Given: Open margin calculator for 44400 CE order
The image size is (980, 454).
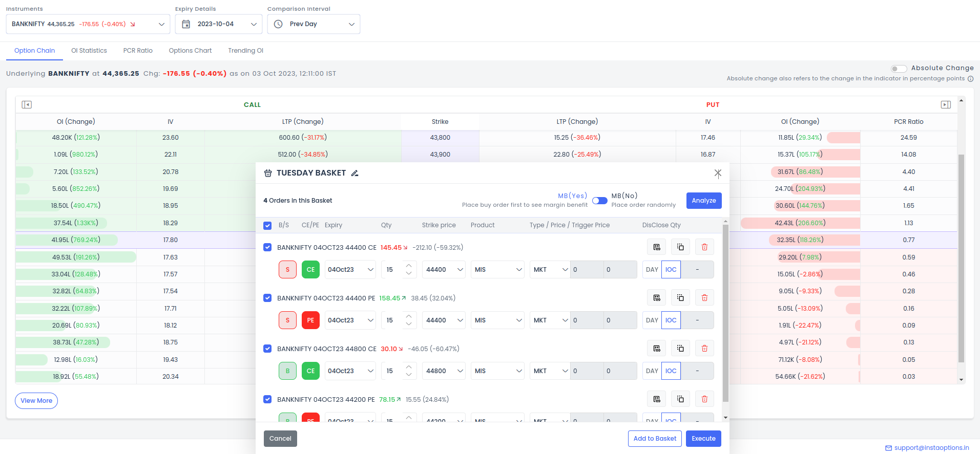Looking at the screenshot, I should point(657,247).
